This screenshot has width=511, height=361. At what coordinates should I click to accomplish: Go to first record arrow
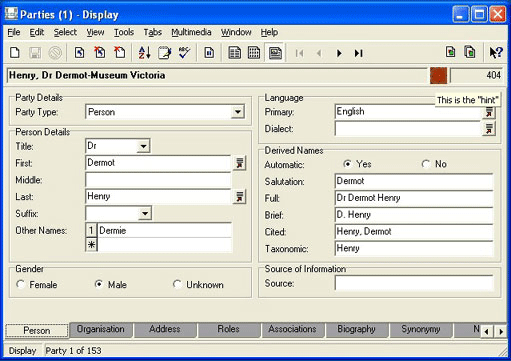point(299,53)
